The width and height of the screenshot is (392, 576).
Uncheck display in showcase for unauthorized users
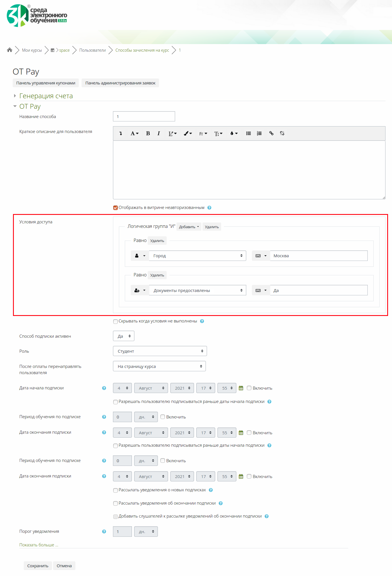click(x=116, y=208)
